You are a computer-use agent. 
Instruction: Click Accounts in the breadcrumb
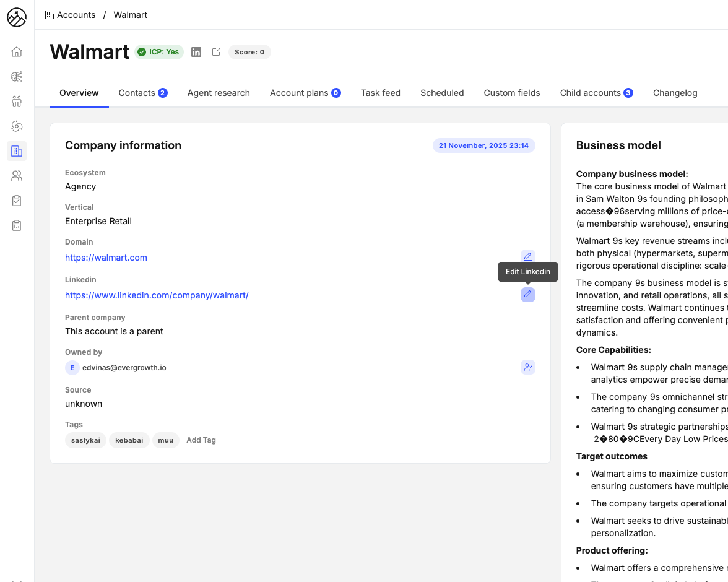pyautogui.click(x=76, y=15)
